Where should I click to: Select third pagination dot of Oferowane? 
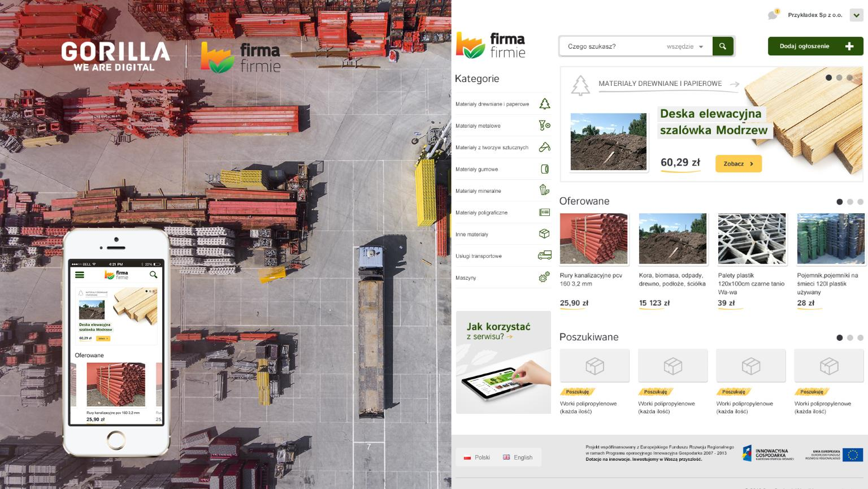point(860,202)
